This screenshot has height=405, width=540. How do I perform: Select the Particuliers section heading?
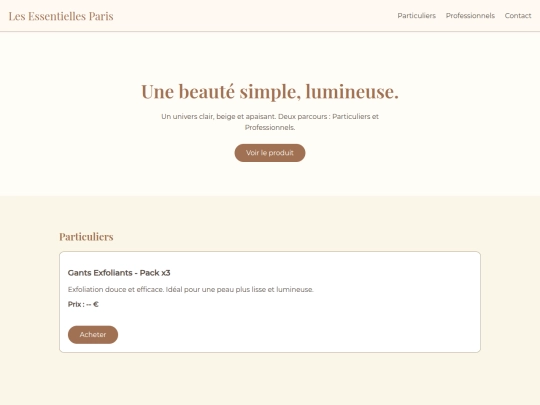click(x=86, y=237)
